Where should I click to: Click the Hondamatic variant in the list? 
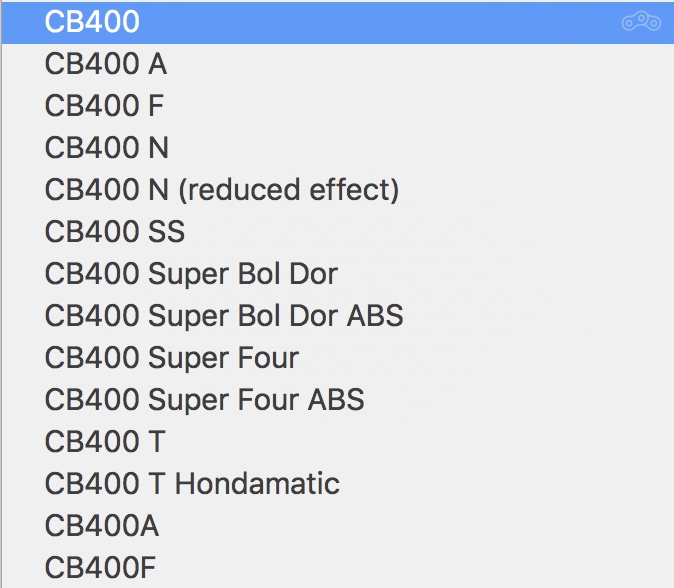point(192,484)
